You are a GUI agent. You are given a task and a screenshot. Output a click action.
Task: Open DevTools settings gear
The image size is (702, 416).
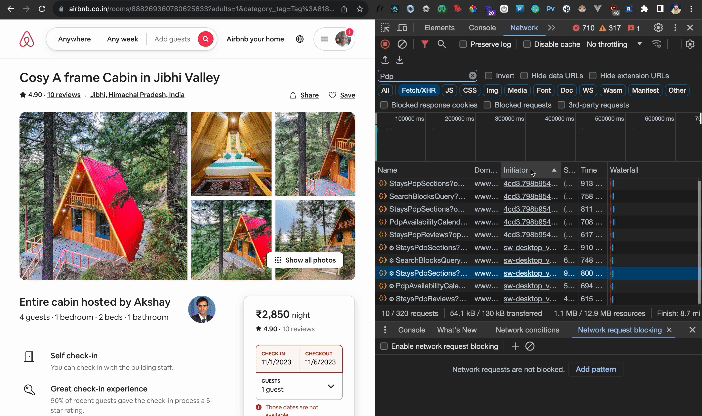[658, 28]
